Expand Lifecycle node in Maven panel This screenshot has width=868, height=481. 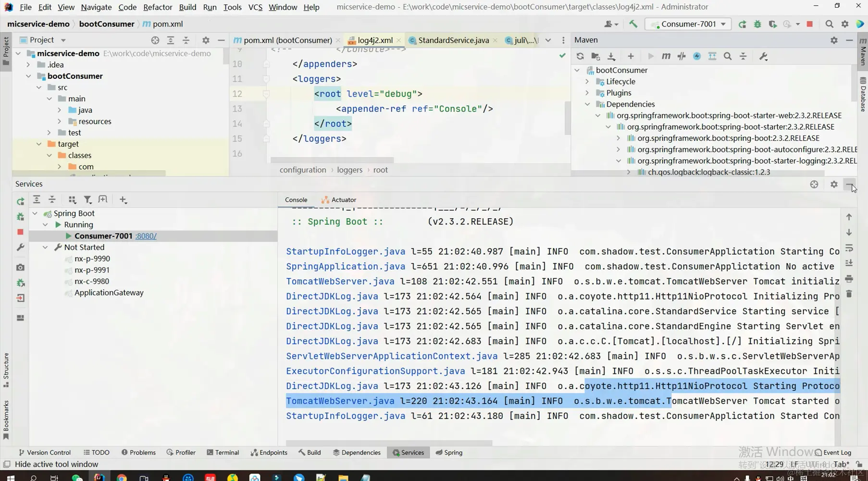pyautogui.click(x=587, y=82)
